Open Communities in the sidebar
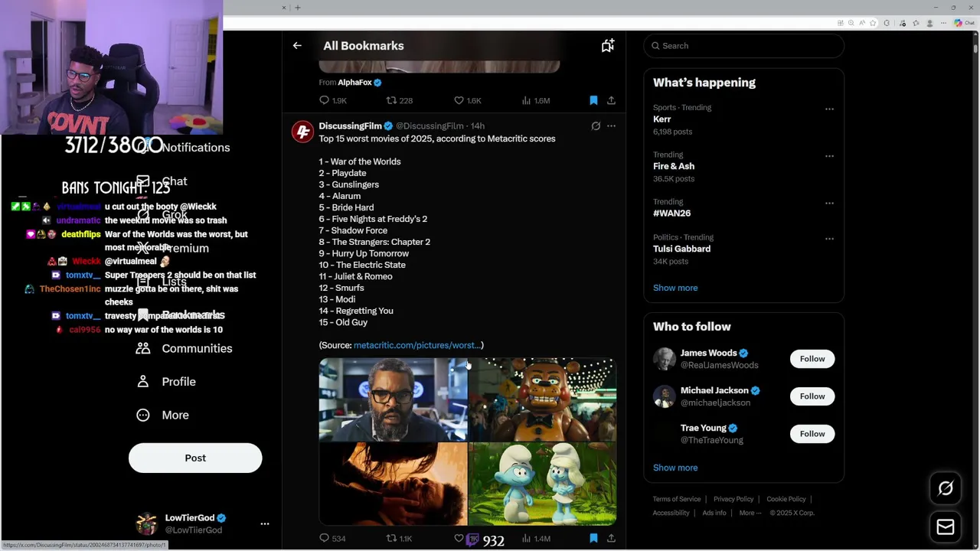Image resolution: width=980 pixels, height=551 pixels. pos(185,348)
